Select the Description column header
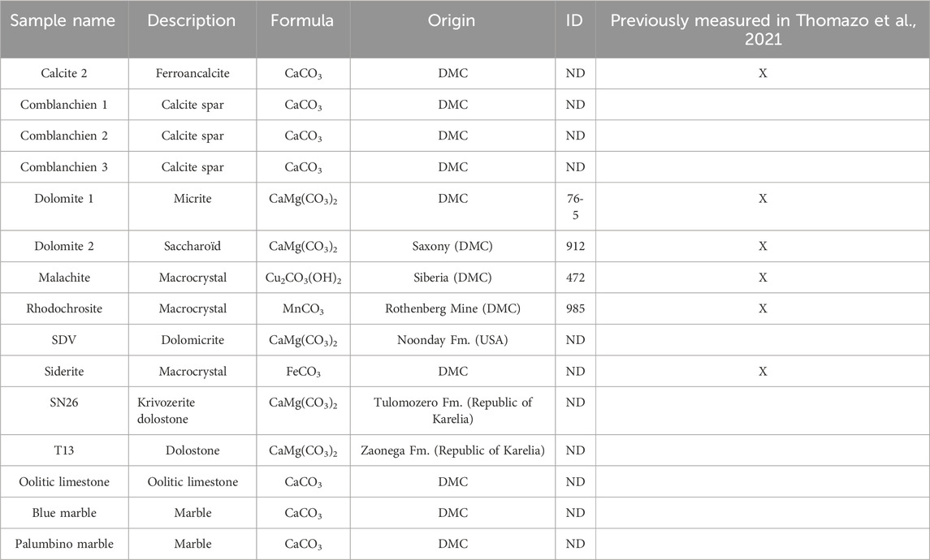The width and height of the screenshot is (930, 560). pyautogui.click(x=192, y=20)
